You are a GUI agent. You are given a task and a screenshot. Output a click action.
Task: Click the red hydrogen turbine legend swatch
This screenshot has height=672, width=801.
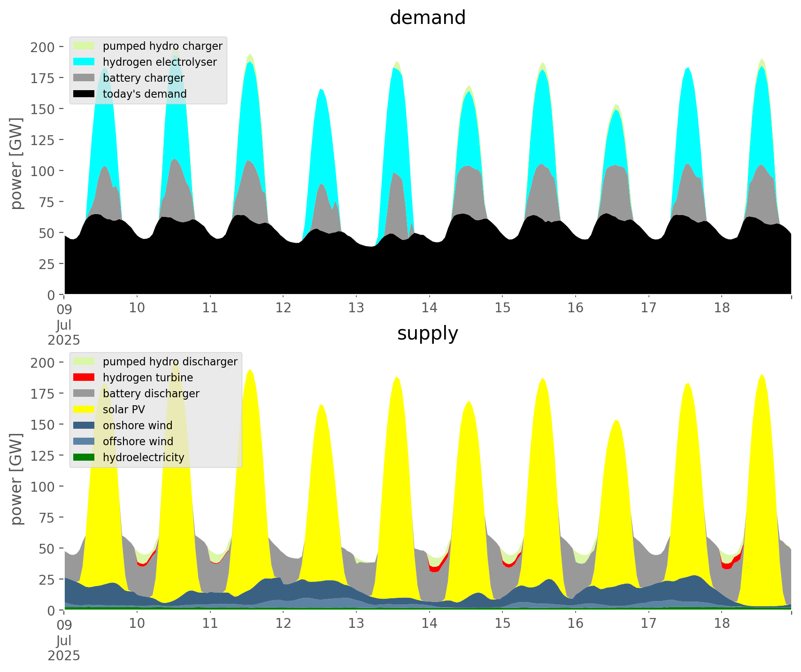pos(84,378)
